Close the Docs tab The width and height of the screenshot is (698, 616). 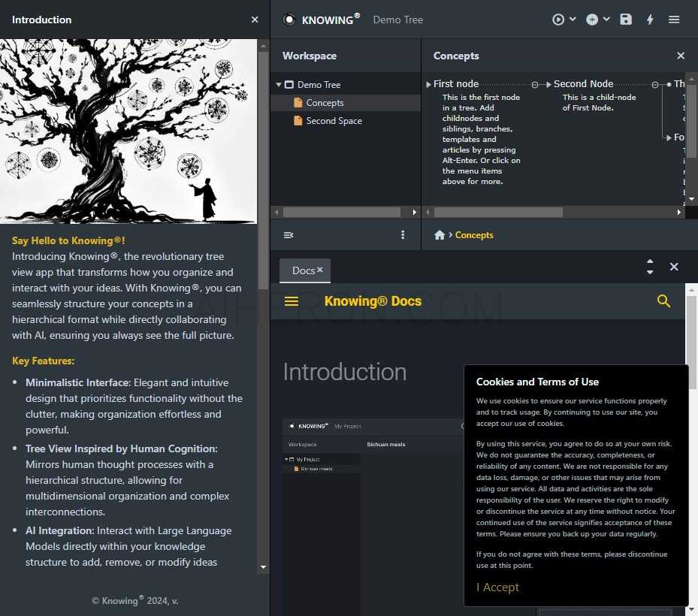click(319, 270)
